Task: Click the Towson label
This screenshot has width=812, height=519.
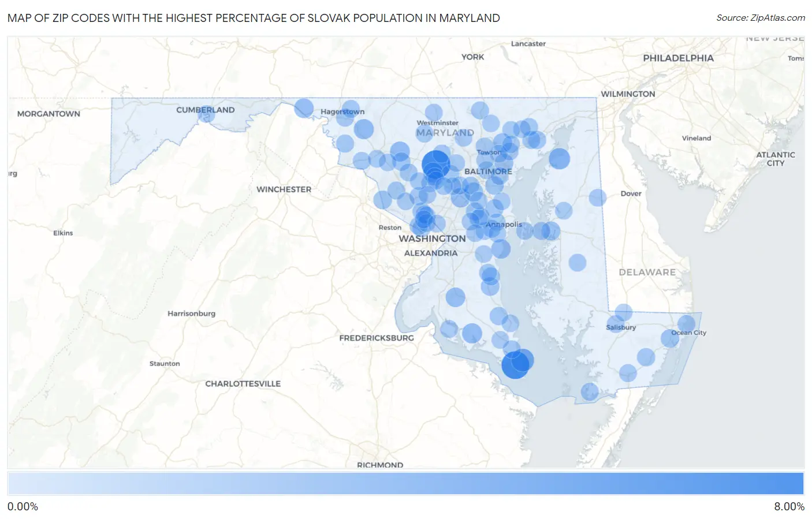Action: pyautogui.click(x=489, y=152)
